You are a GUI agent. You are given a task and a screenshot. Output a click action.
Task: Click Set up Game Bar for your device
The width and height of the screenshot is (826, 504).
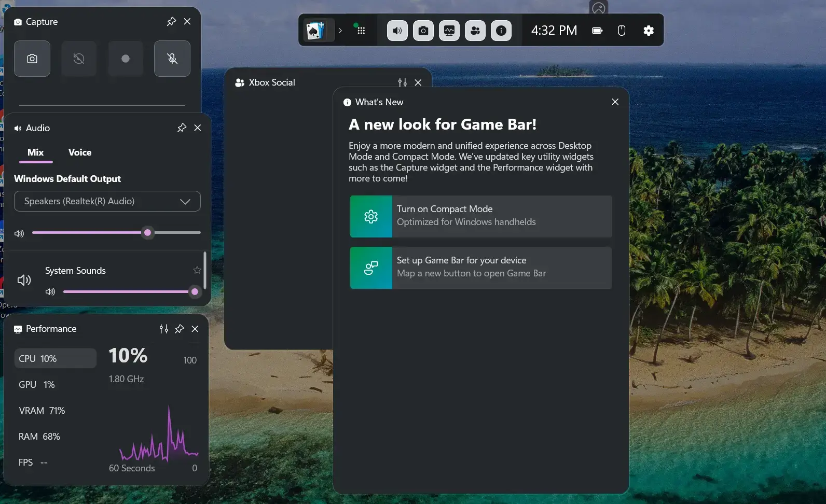pos(481,268)
